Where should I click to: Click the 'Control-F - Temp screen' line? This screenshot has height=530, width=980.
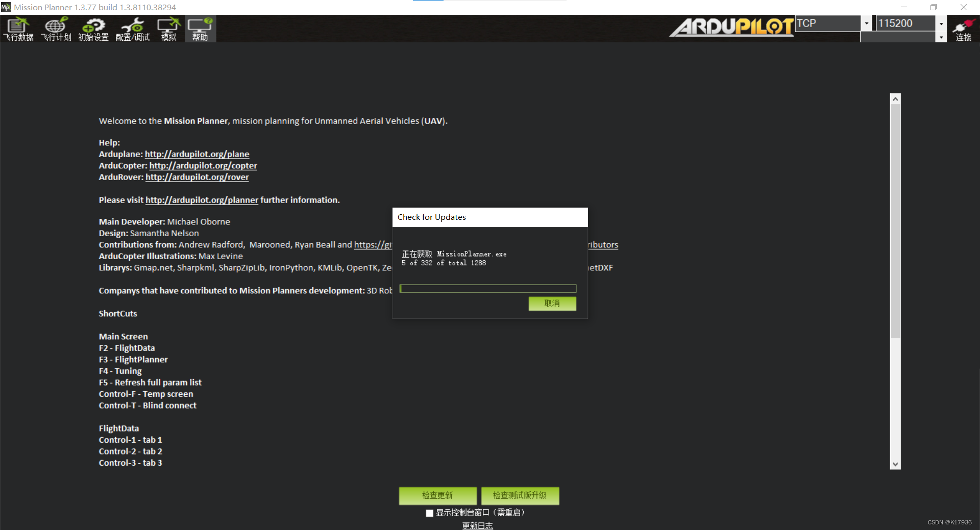[x=146, y=394]
